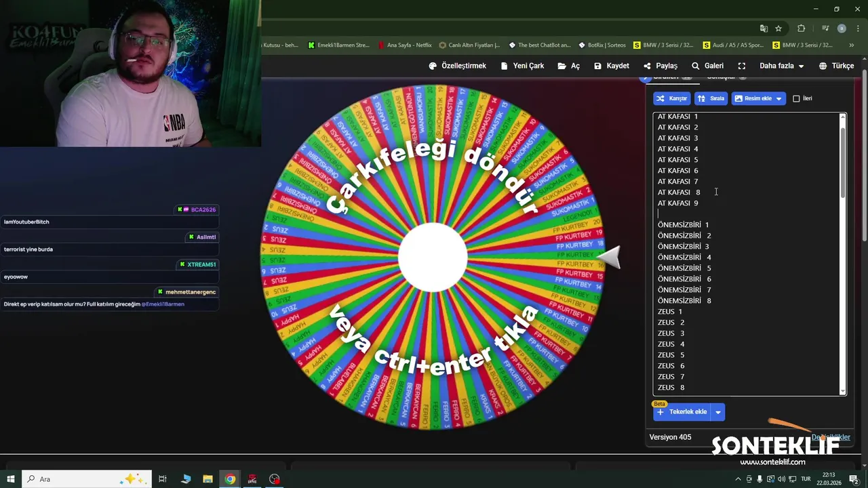Open the media control icon in Chrome
Screen dimensions: 868x488
pyautogui.click(x=825, y=28)
